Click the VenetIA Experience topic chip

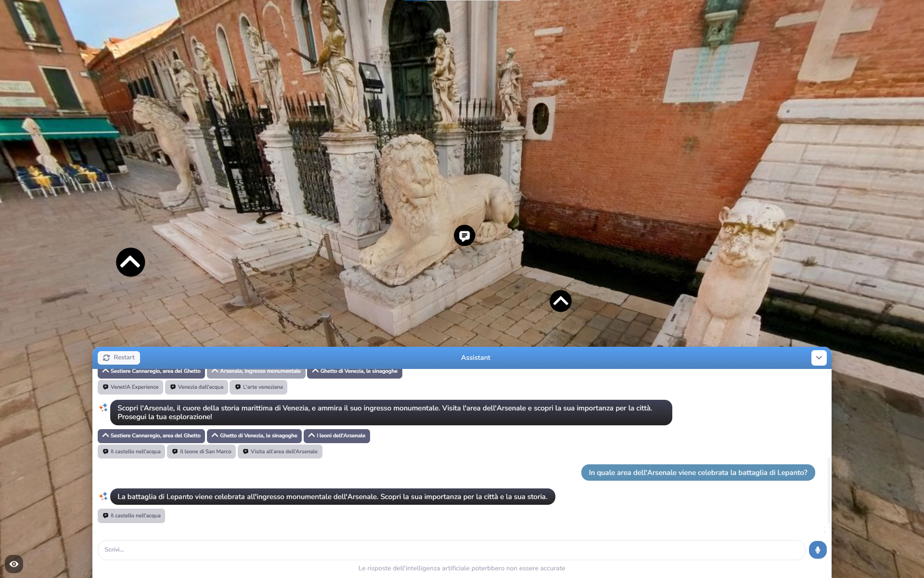[x=130, y=387]
